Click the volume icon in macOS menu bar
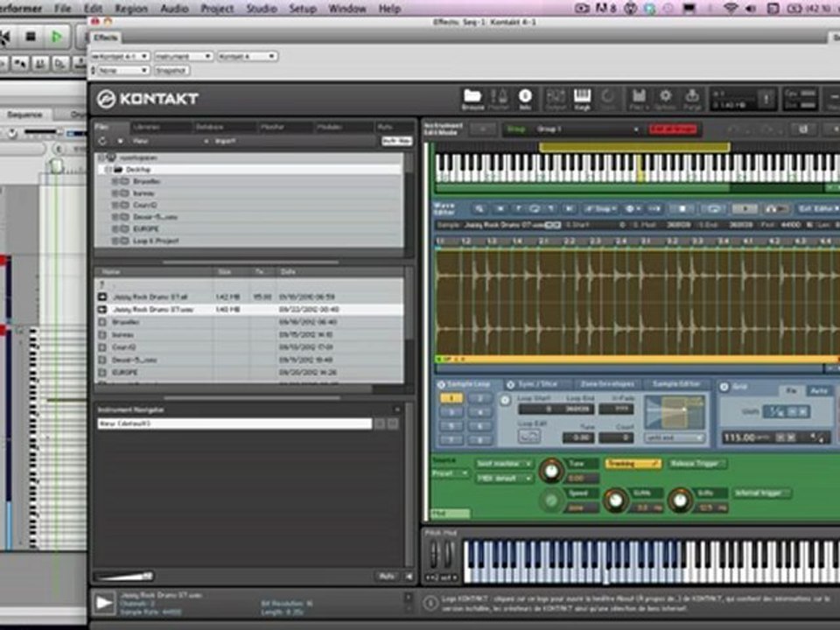The image size is (840, 630). click(751, 9)
